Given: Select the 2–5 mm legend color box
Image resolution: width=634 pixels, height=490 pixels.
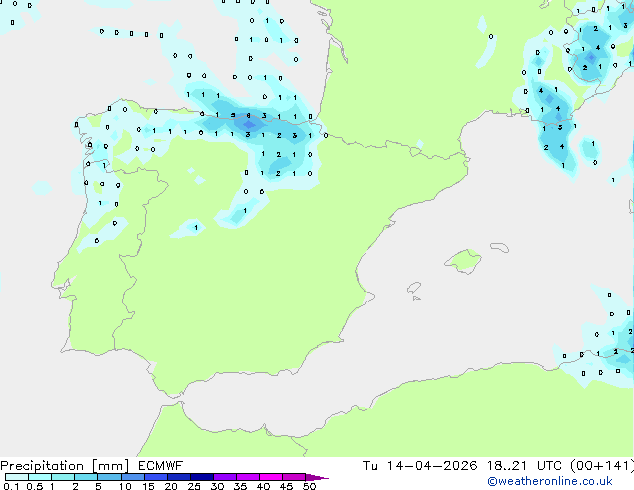Looking at the screenshot, I should point(86,477).
